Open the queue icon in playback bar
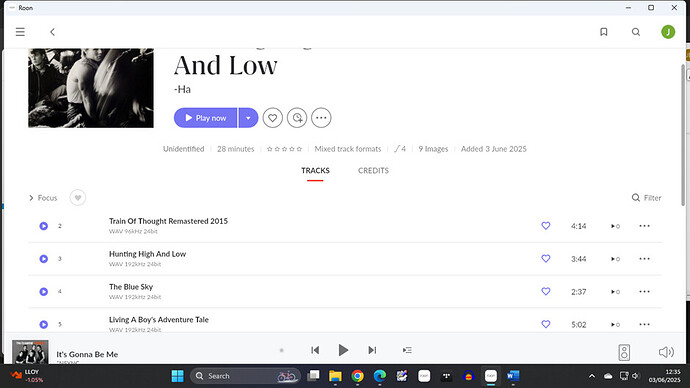This screenshot has height=388, width=690. click(x=407, y=350)
